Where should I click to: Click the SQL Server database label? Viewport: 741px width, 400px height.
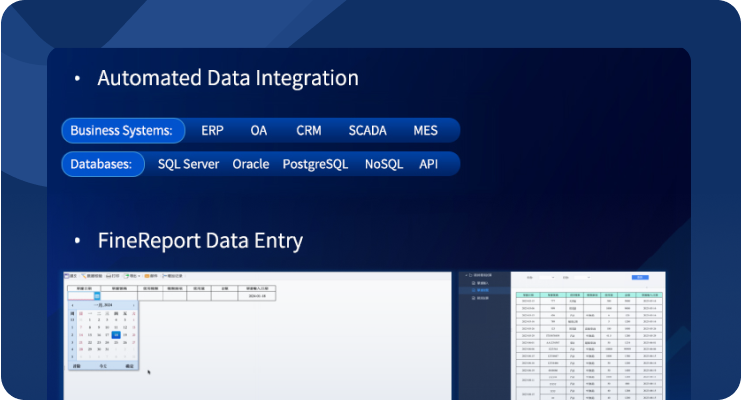[188, 164]
